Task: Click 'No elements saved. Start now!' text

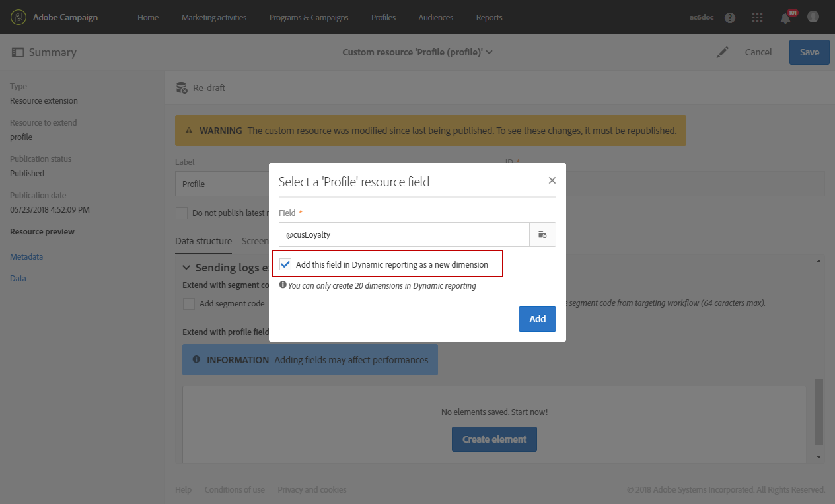Action: click(494, 412)
